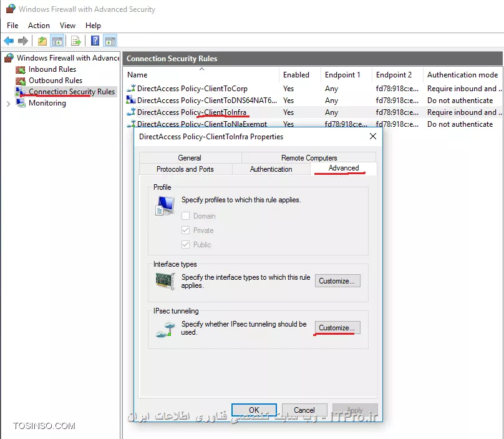Click Customize for Interface types
The width and height of the screenshot is (504, 439).
click(x=337, y=280)
